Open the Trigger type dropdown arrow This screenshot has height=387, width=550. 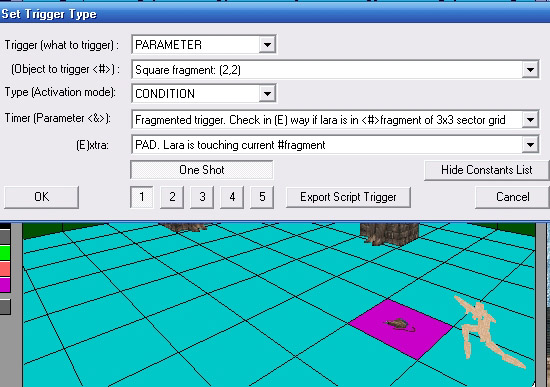[x=267, y=45]
